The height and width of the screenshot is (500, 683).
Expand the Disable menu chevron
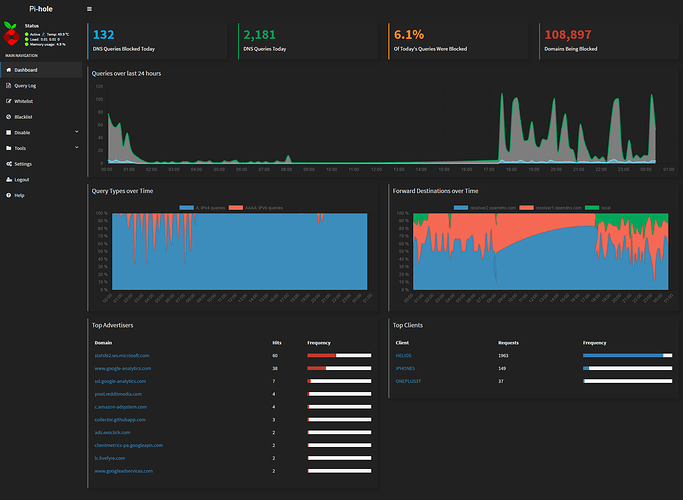[x=77, y=132]
